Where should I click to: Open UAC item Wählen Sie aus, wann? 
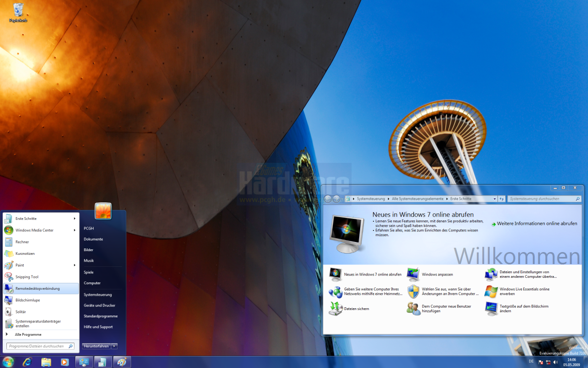tap(442, 291)
